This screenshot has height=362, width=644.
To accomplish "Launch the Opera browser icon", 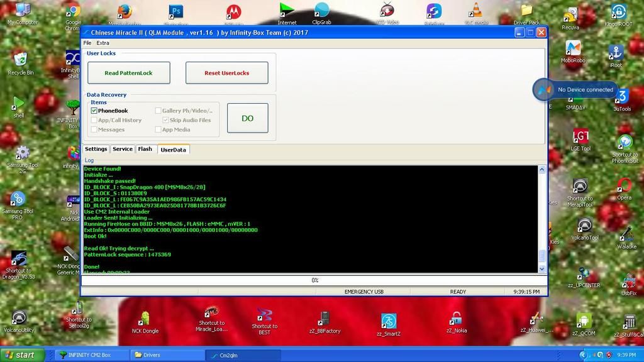I will (624, 185).
